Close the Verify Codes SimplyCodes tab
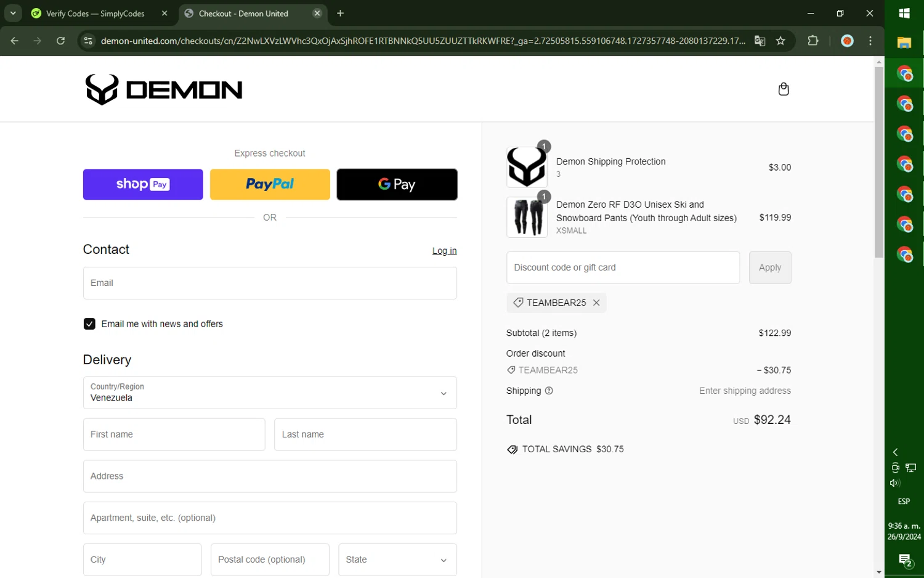924x578 pixels. coord(164,13)
